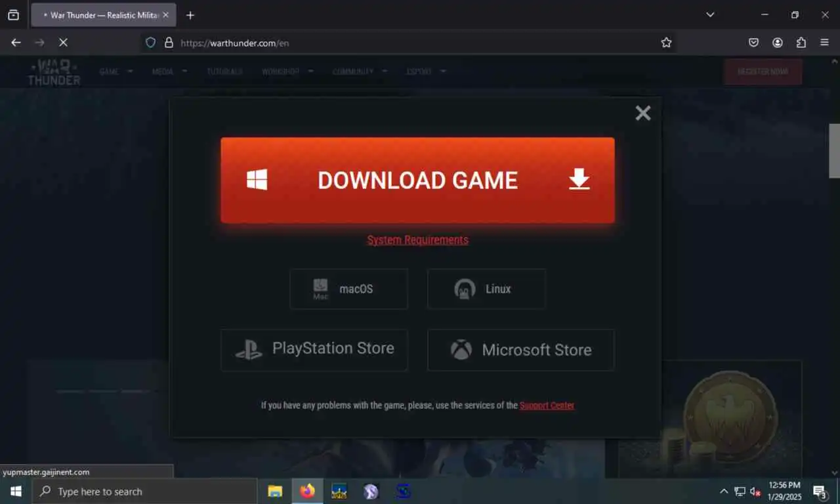Close the War Thunder tab

[165, 15]
